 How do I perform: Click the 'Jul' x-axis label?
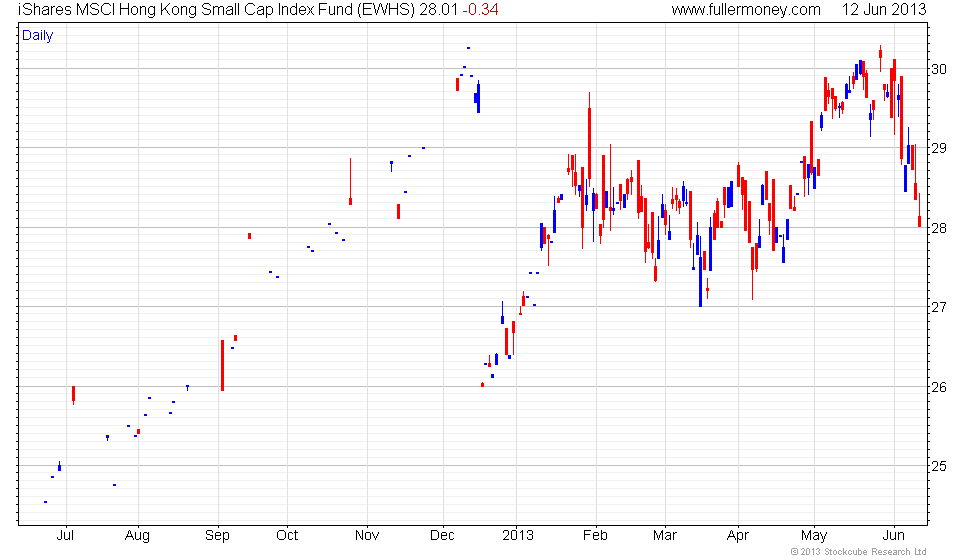tap(66, 536)
